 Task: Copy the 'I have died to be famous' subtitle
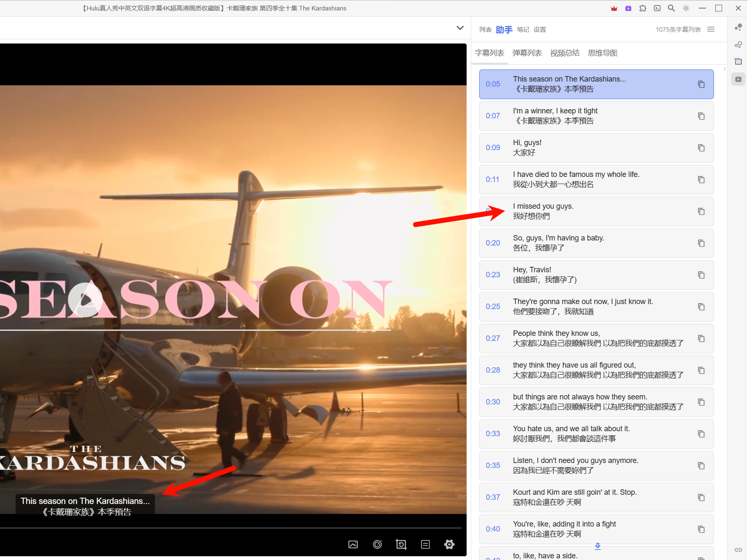[x=701, y=180]
